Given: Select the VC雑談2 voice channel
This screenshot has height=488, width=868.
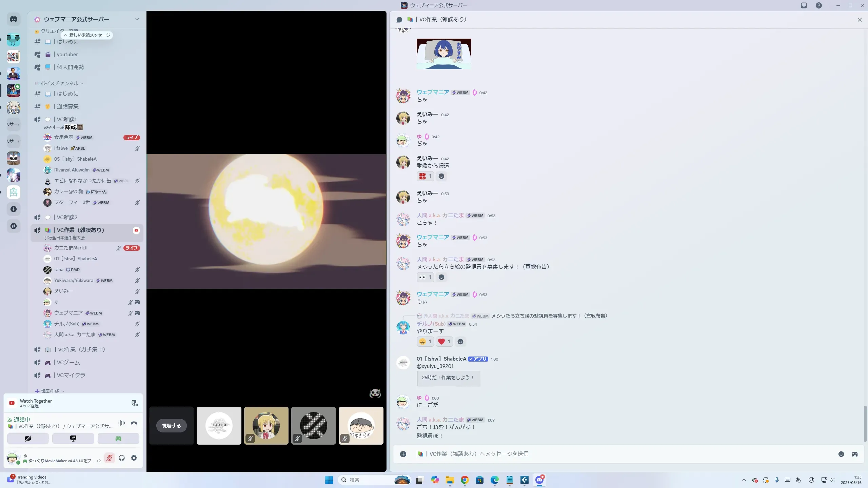Looking at the screenshot, I should 67,217.
